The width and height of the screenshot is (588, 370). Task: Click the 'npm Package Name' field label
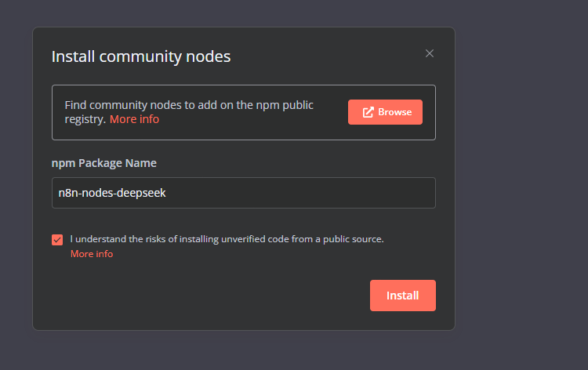pyautogui.click(x=103, y=163)
